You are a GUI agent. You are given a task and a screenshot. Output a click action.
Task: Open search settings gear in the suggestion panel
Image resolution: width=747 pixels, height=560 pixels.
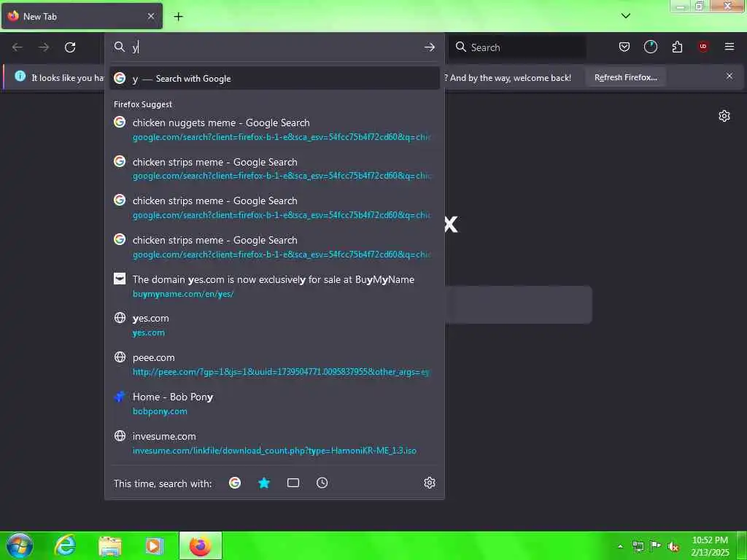click(x=429, y=483)
